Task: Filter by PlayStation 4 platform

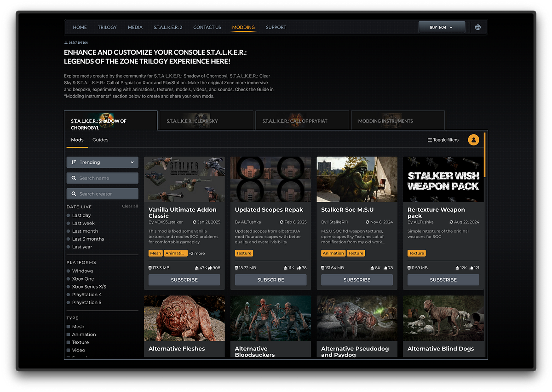Action: [x=84, y=294]
